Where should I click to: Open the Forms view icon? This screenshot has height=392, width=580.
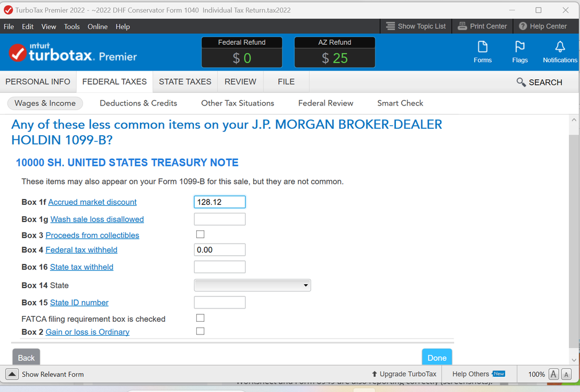482,47
